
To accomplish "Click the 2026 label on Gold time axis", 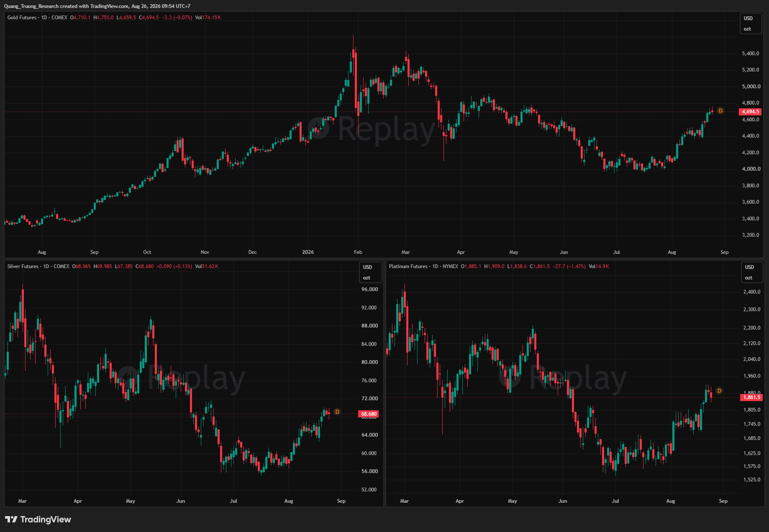I will (x=308, y=252).
